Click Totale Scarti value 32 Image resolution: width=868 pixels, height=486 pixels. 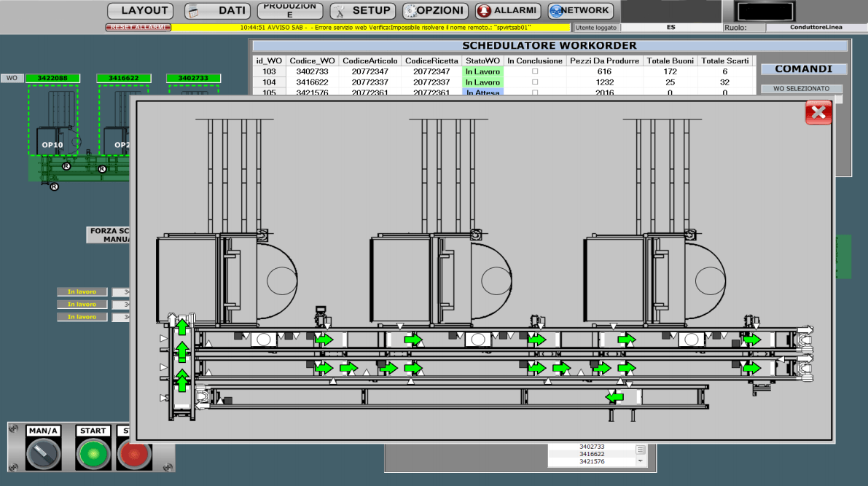point(724,82)
